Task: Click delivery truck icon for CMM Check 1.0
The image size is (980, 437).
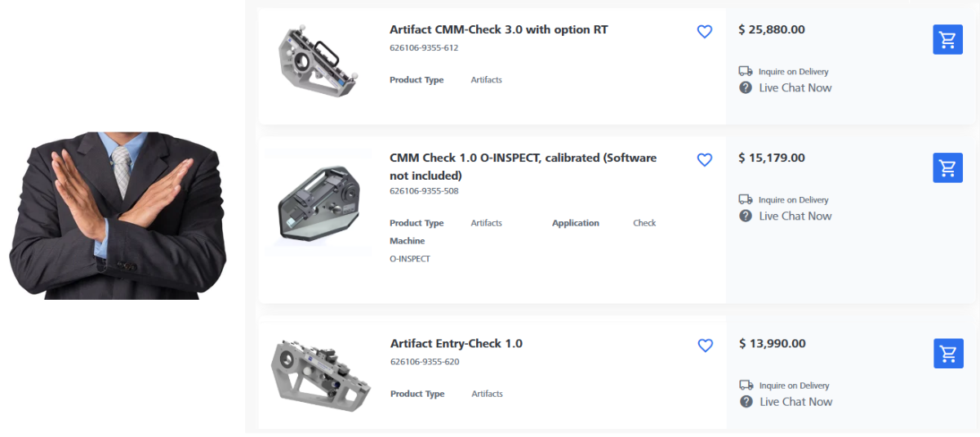Action: tap(746, 199)
